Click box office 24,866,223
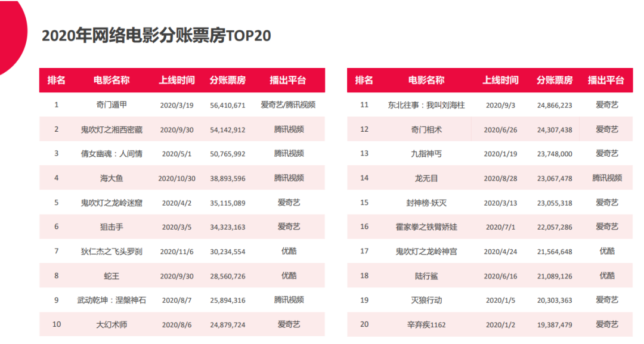644x344 pixels. (x=555, y=106)
